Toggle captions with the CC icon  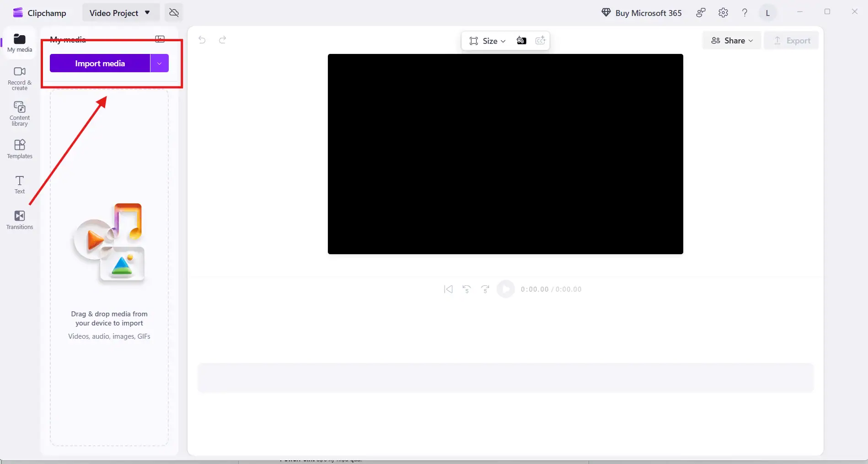pos(540,40)
